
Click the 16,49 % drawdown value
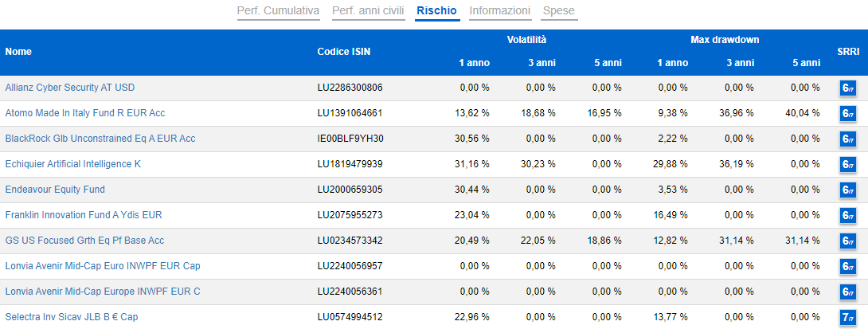[x=670, y=215]
